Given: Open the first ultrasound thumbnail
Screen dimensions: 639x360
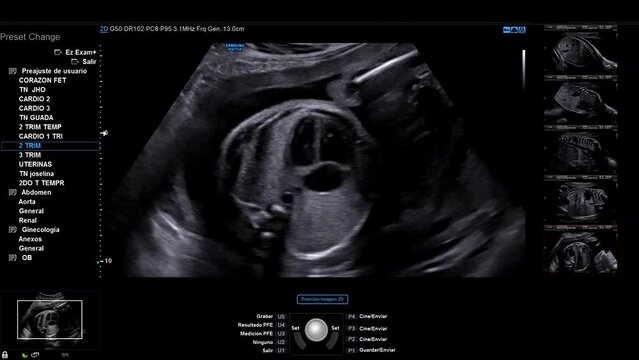Looking at the screenshot, I should [x=581, y=49].
